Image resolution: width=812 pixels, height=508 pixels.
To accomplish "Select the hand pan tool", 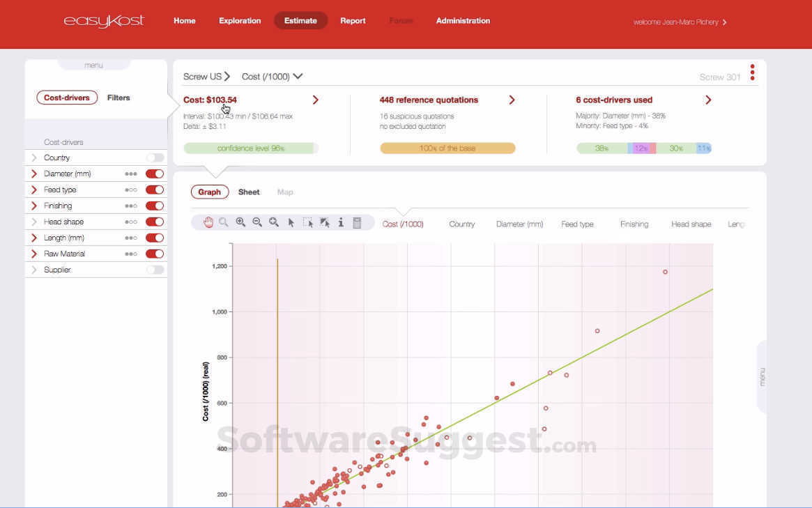I will [208, 222].
